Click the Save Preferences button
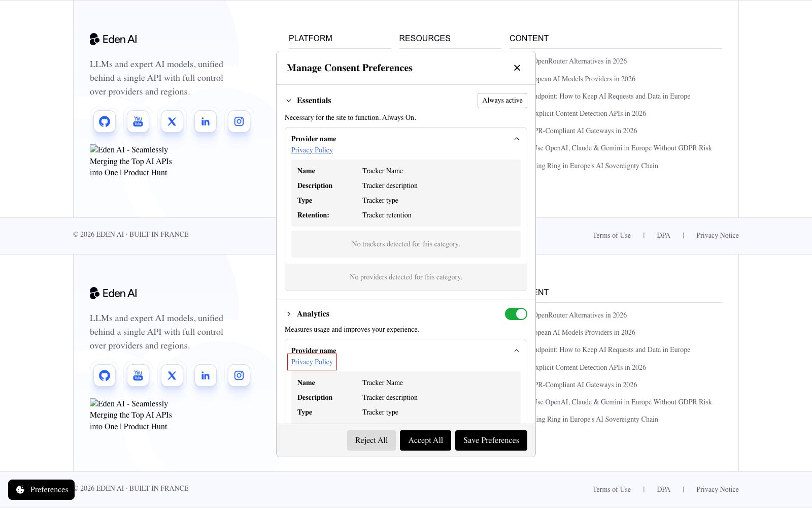The image size is (812, 508). pos(491,440)
